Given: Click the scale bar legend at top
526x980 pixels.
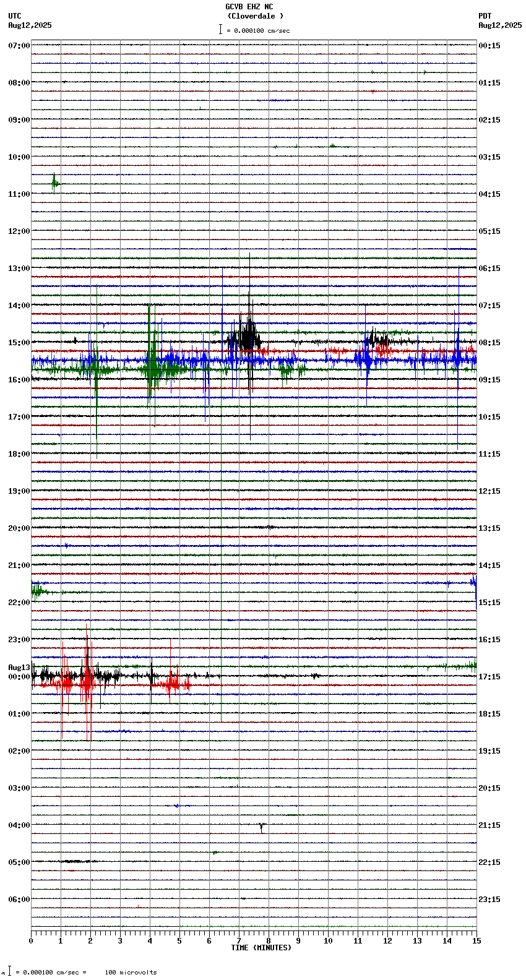Looking at the screenshot, I should [x=254, y=30].
